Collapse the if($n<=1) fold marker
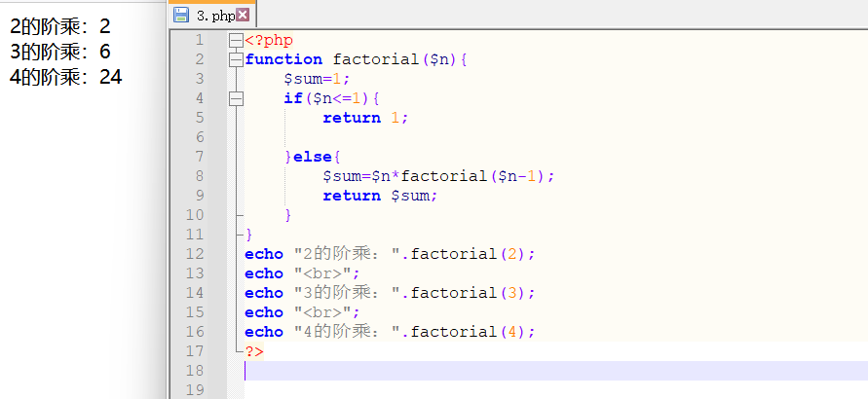868x399 pixels. (237, 98)
